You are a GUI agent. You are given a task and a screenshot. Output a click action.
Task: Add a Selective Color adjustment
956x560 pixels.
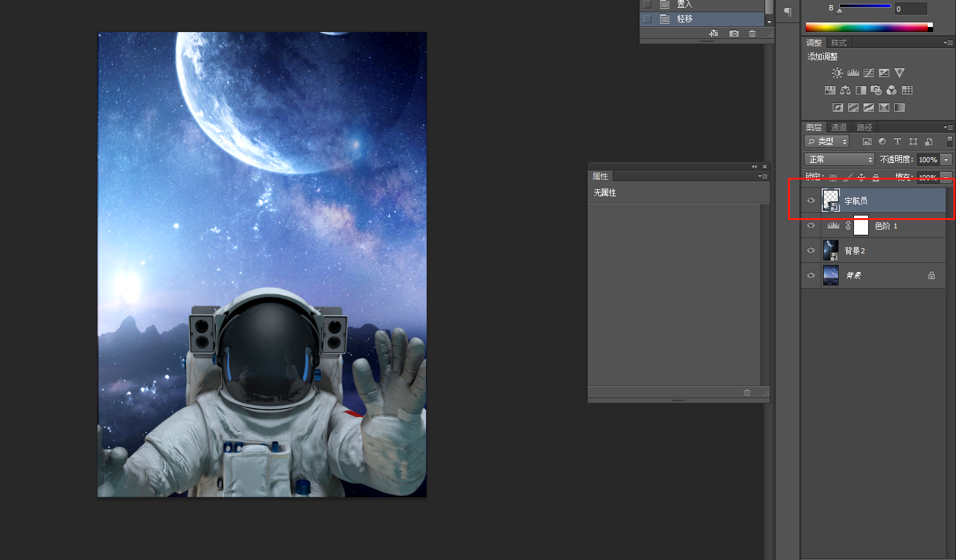coord(884,108)
